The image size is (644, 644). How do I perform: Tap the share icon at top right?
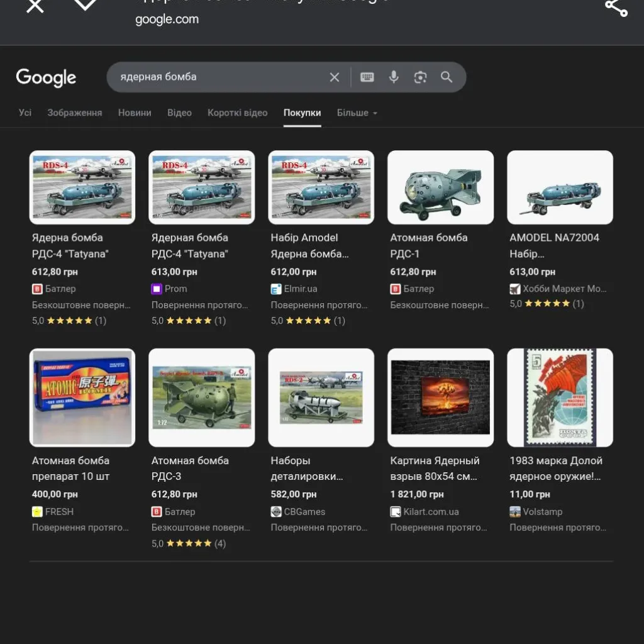[x=616, y=8]
